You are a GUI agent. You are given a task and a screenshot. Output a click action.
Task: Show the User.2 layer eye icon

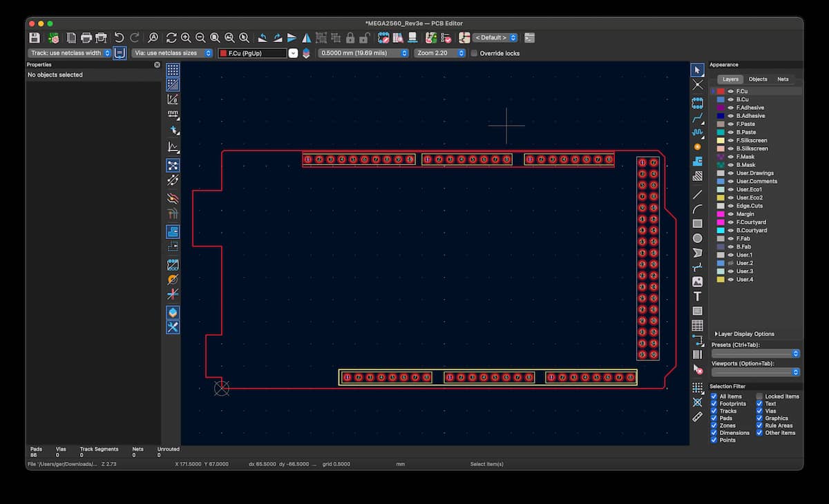pos(730,263)
